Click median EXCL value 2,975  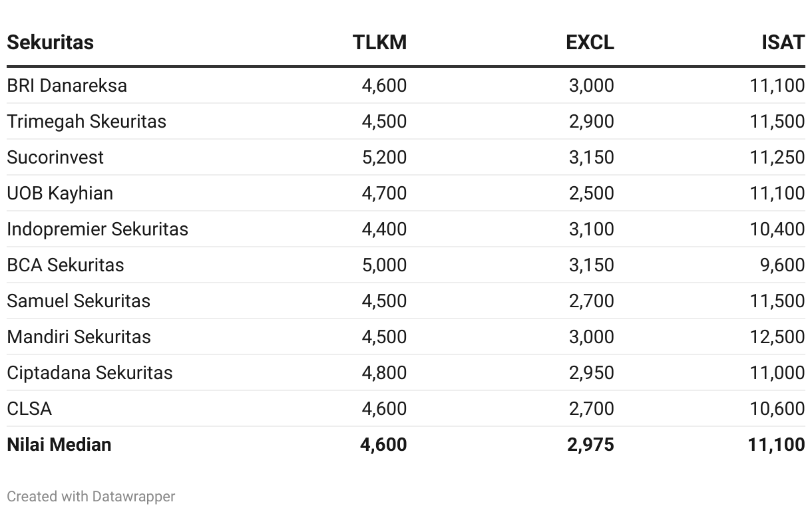(591, 444)
